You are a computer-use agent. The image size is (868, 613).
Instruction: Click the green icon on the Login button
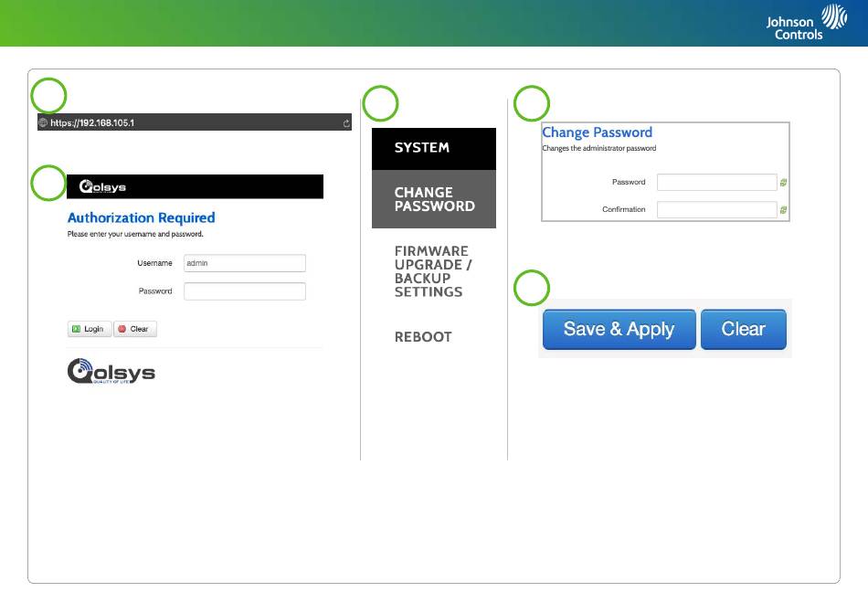77,329
